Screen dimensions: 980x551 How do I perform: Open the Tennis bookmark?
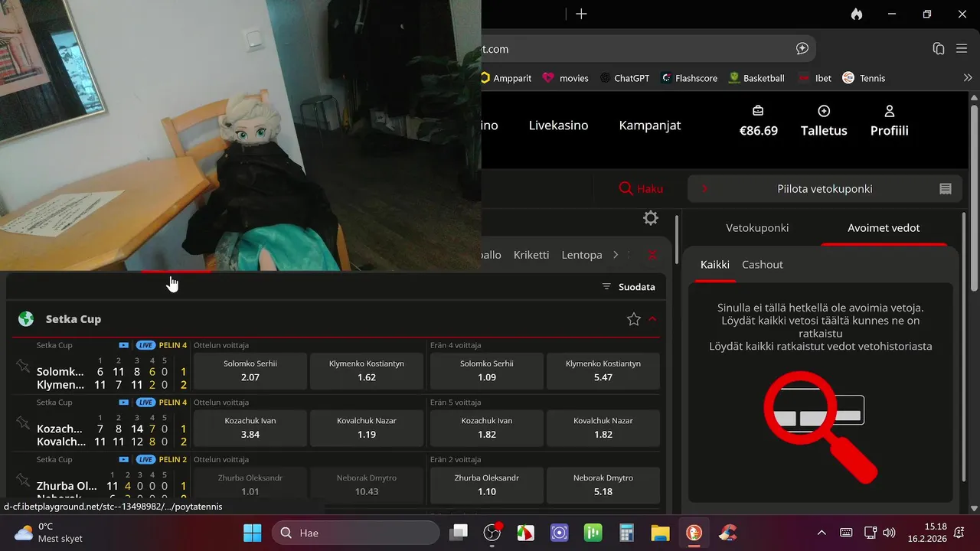point(864,78)
